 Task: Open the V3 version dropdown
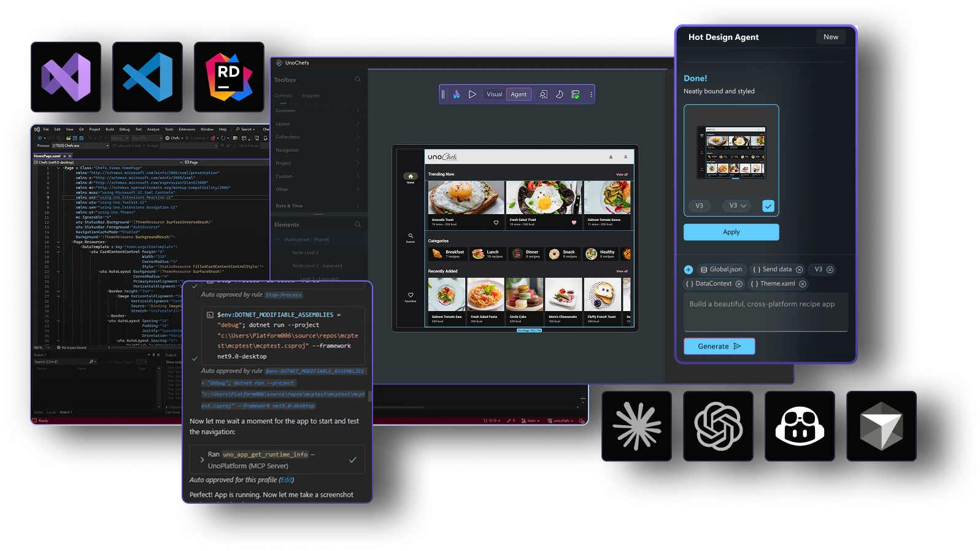(736, 206)
